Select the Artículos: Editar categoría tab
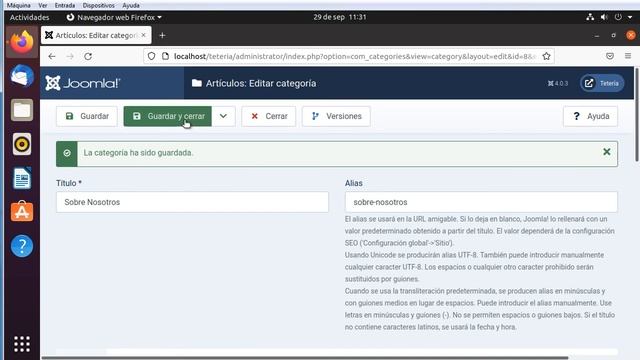 [x=96, y=35]
